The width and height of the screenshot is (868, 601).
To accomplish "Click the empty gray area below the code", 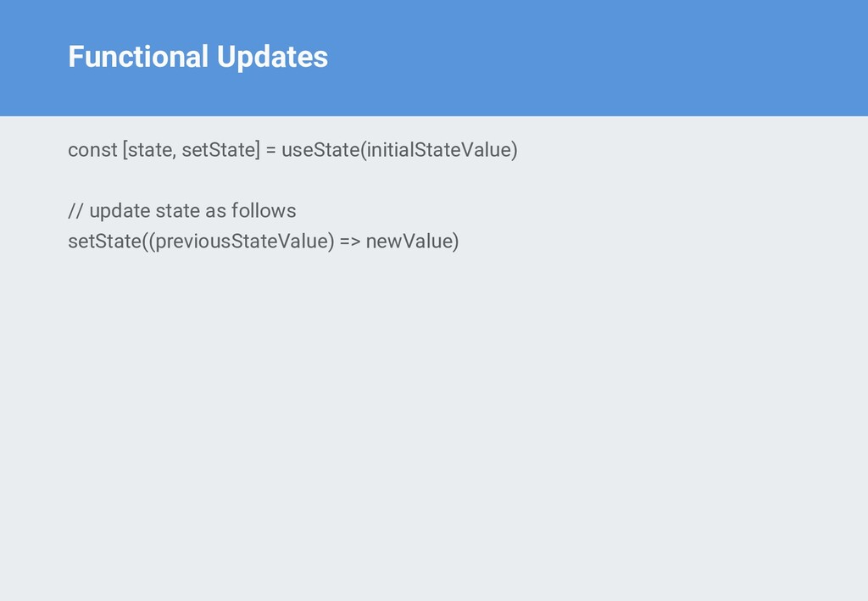I will coord(434,424).
